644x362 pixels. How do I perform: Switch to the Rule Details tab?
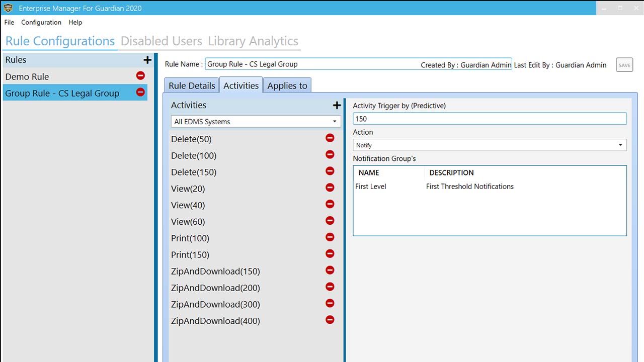(192, 85)
